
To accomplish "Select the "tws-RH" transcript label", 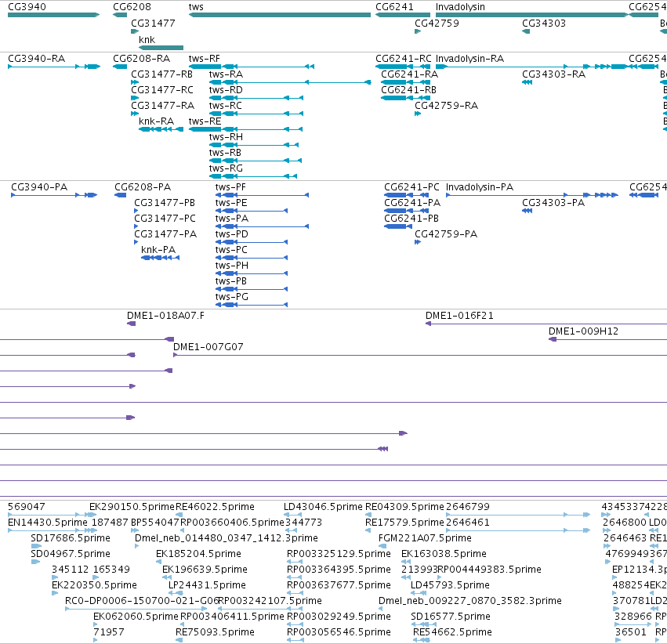I will point(226,137).
